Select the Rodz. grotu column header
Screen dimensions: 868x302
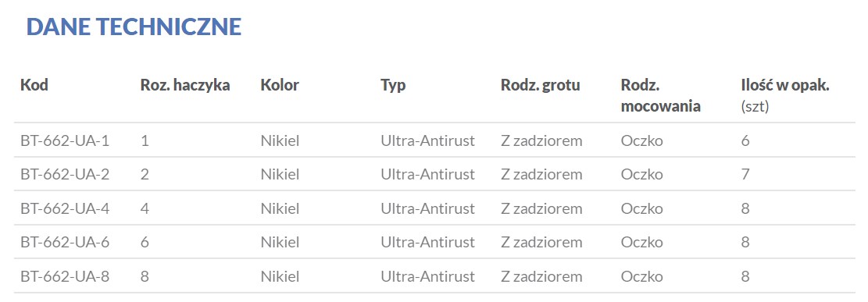pos(541,86)
